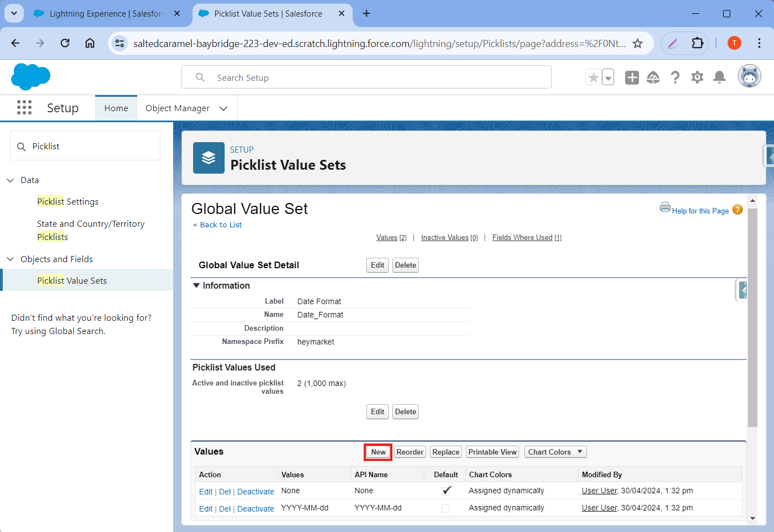Image resolution: width=774 pixels, height=532 pixels.
Task: Go back in browser history
Action: pyautogui.click(x=15, y=43)
